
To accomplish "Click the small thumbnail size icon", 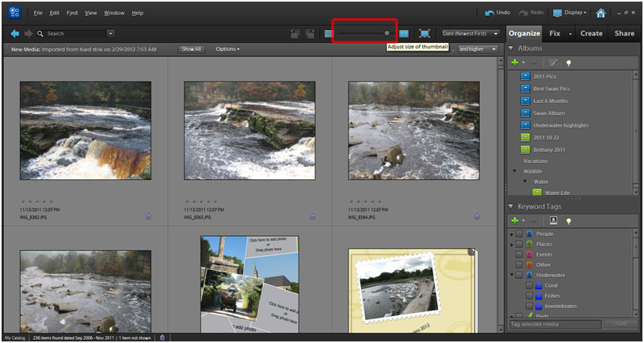I will click(329, 34).
